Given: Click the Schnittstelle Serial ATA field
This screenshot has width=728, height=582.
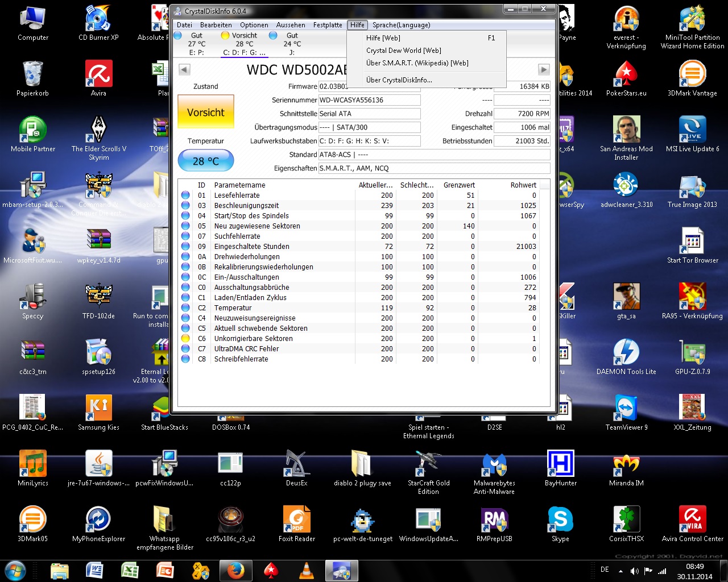Looking at the screenshot, I should point(370,114).
